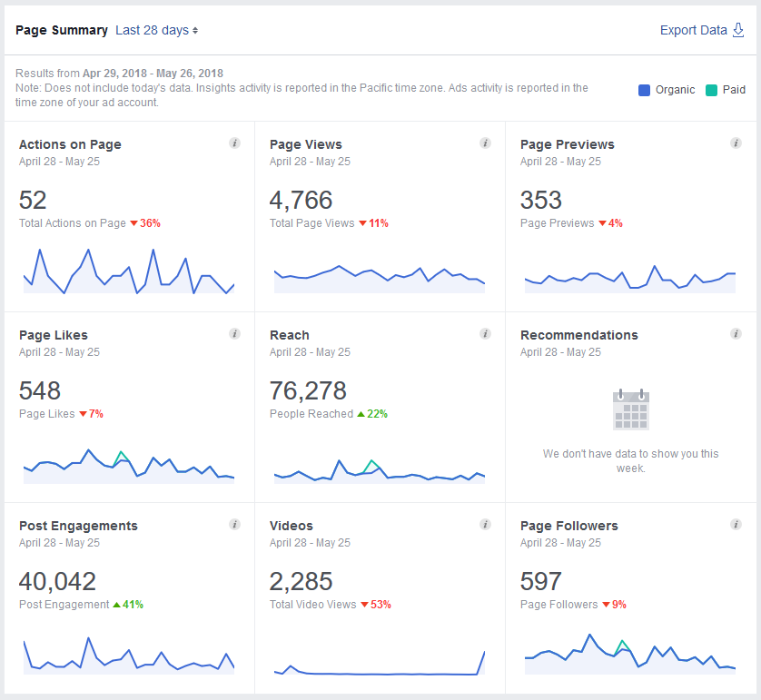Click the Total Actions on Page label
The height and width of the screenshot is (700, 761).
[73, 223]
